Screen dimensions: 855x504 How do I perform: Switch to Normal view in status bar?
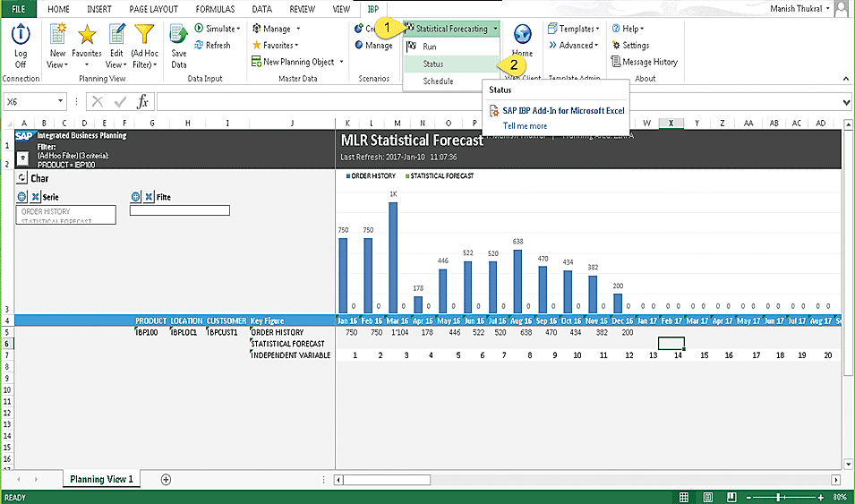(683, 498)
